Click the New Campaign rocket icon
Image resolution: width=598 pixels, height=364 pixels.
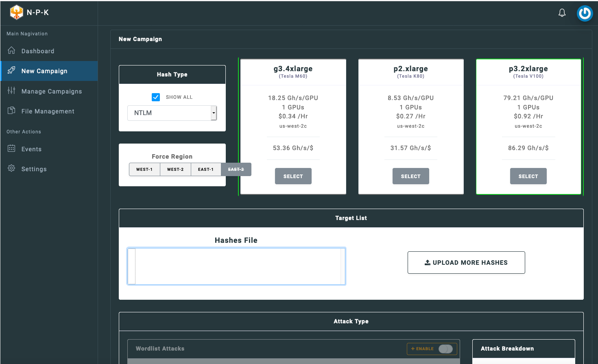[x=11, y=70]
